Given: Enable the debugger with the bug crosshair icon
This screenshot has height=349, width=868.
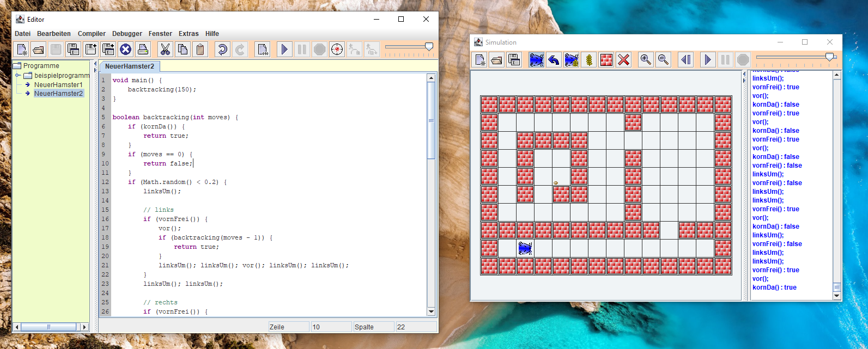Looking at the screenshot, I should pos(337,50).
